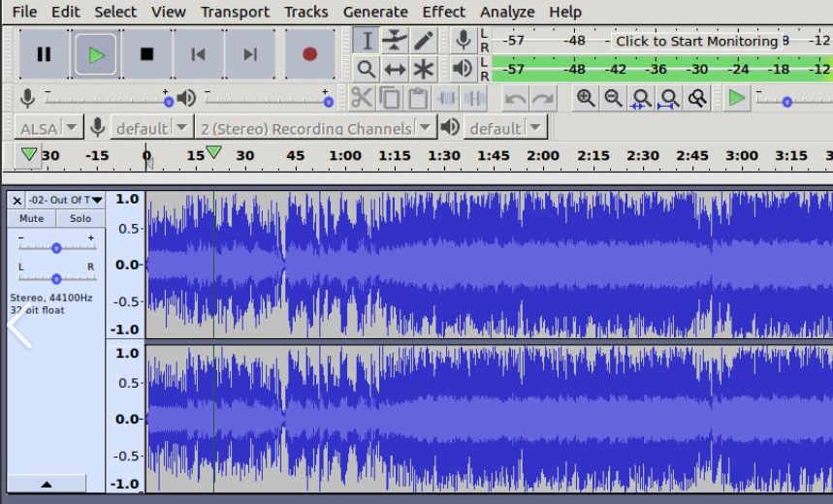
Task: Start recording with the red Record button
Action: point(309,54)
